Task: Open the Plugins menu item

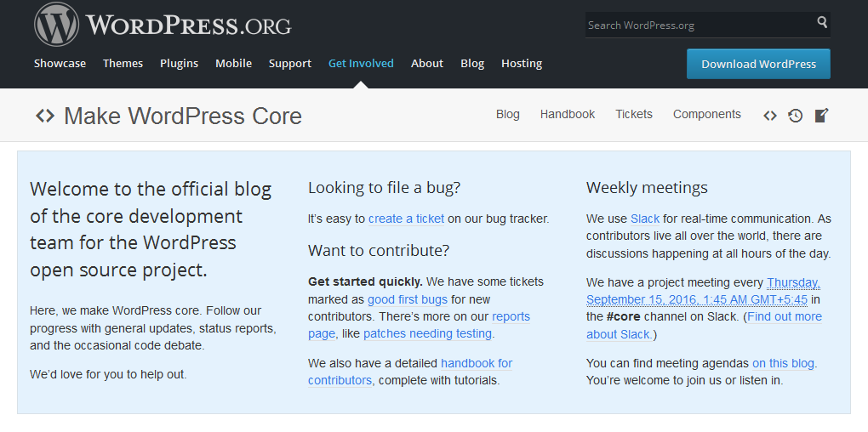Action: click(179, 63)
